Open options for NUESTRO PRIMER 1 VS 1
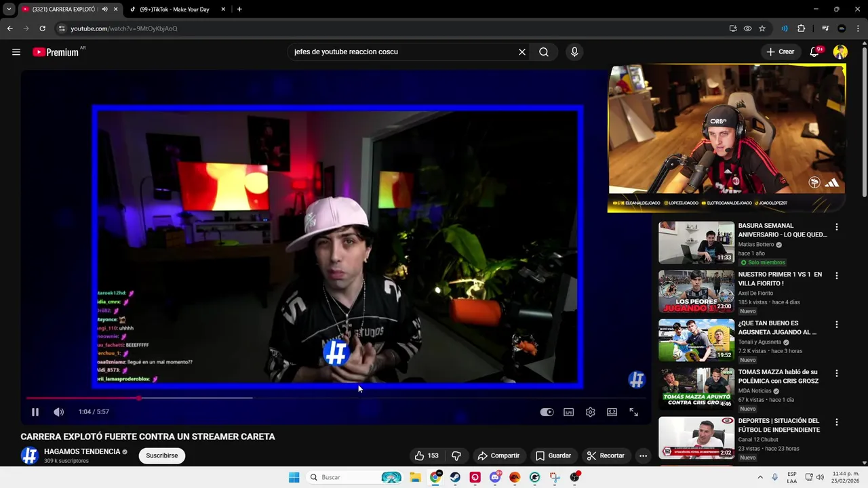 tap(837, 276)
